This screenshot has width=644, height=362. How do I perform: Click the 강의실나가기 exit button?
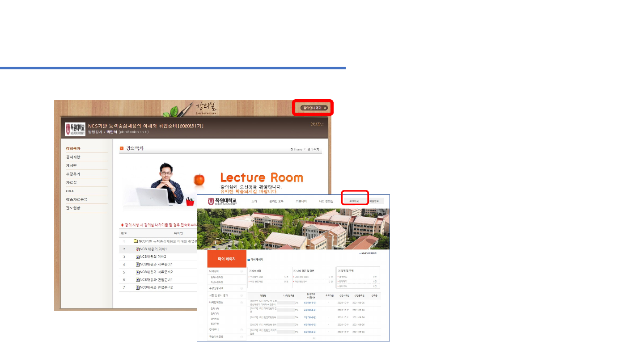point(315,108)
